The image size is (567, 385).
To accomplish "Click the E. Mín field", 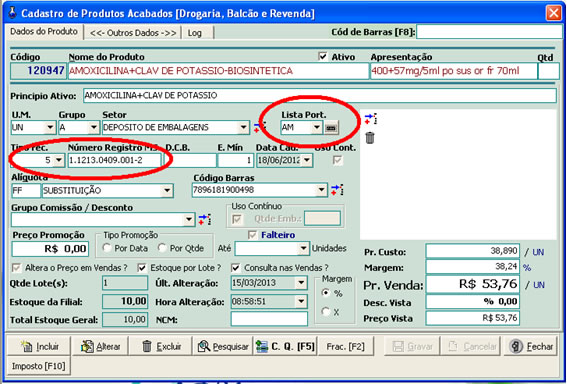I will point(235,160).
